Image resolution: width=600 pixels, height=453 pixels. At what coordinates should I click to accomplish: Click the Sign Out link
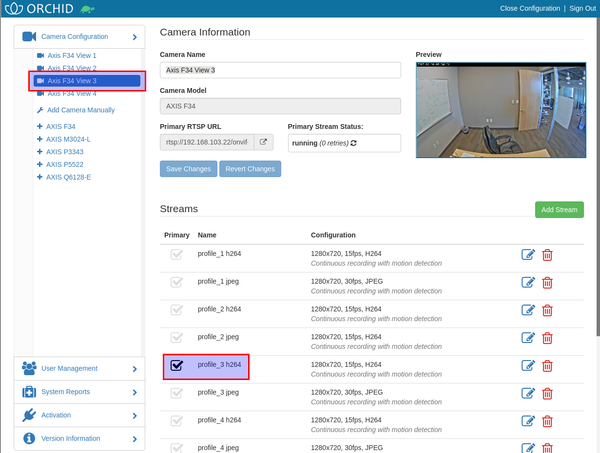tap(582, 8)
